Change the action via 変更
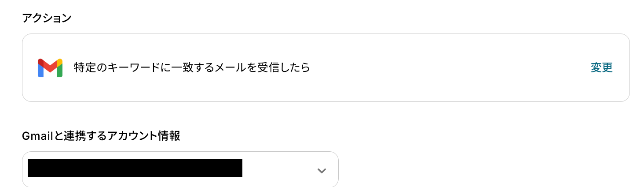The height and width of the screenshot is (187, 644). pyautogui.click(x=602, y=67)
